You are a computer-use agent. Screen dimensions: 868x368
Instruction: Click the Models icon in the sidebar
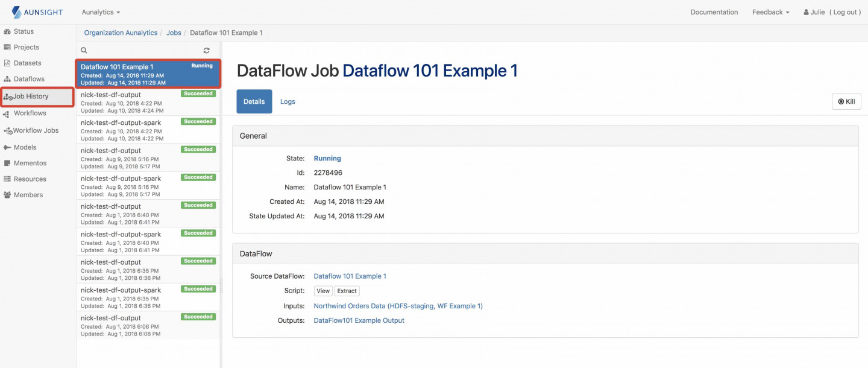click(x=7, y=147)
